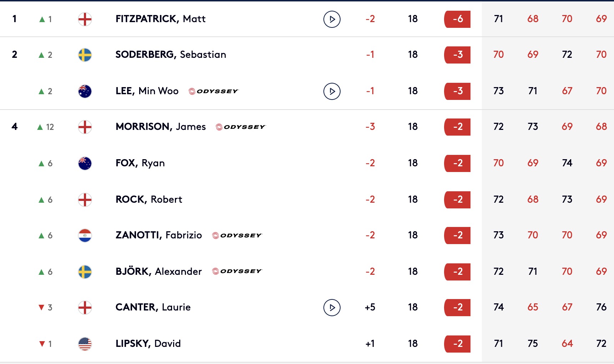Play Min Woo Lee's video highlights
614x364 pixels.
pyautogui.click(x=332, y=91)
